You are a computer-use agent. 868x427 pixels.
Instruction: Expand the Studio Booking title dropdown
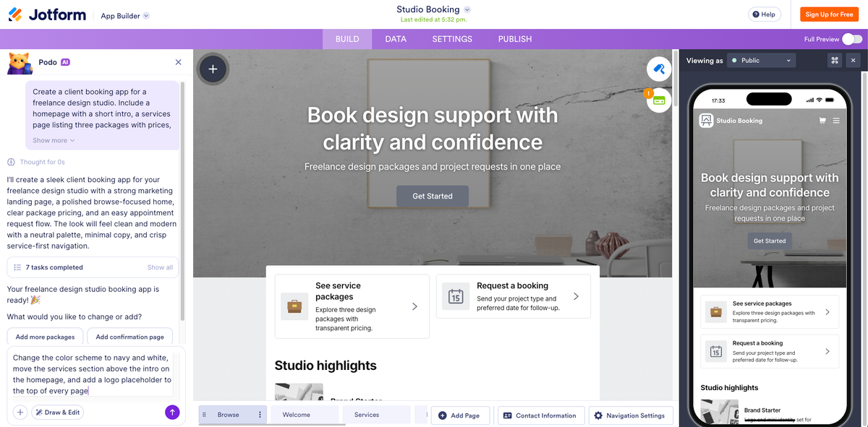467,9
